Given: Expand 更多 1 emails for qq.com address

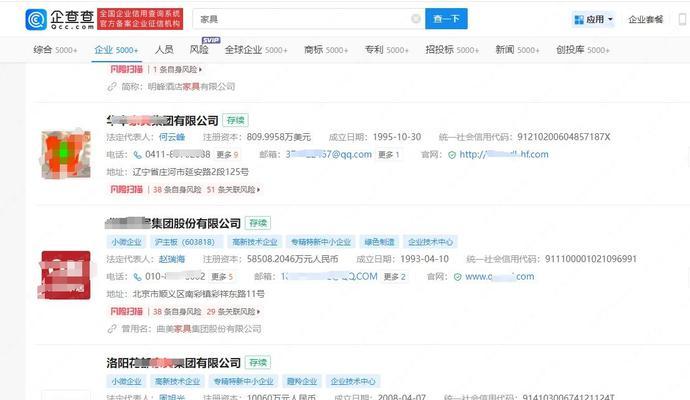Looking at the screenshot, I should (389, 155).
